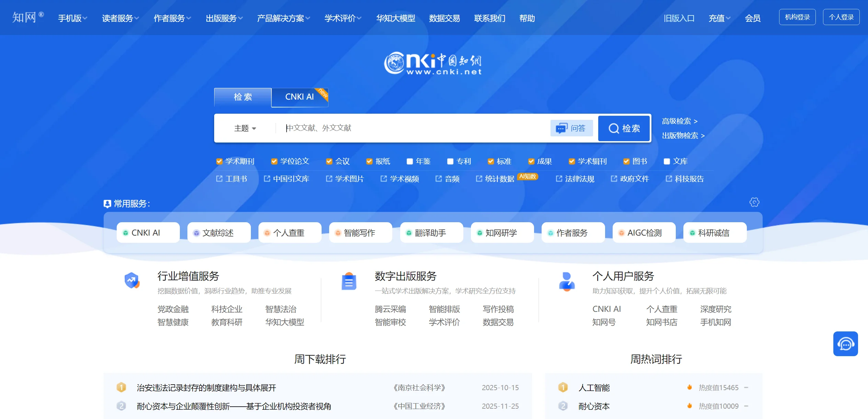Check the 专利 checkbox
The width and height of the screenshot is (868, 419).
click(x=450, y=161)
